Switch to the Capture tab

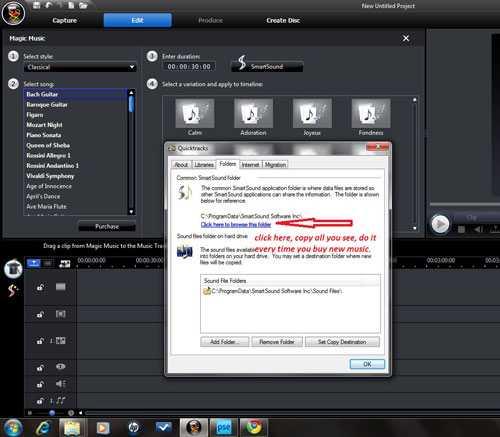pos(65,20)
